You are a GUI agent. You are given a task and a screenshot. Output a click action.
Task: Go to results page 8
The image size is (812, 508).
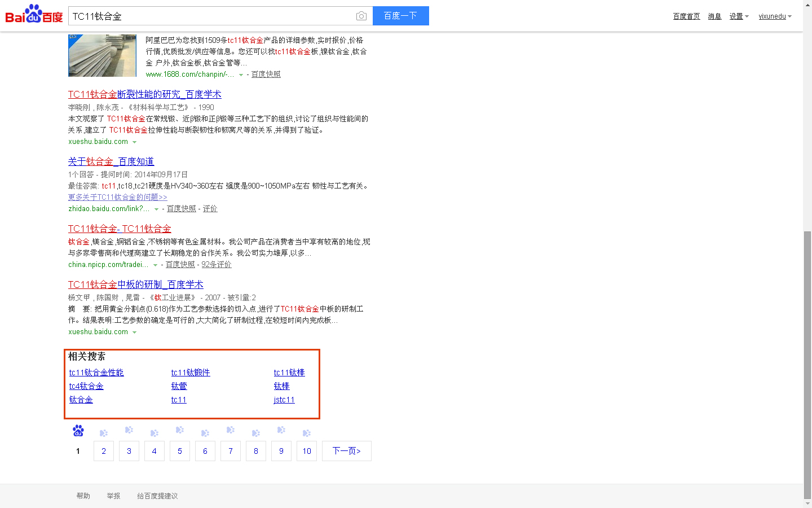pyautogui.click(x=256, y=451)
